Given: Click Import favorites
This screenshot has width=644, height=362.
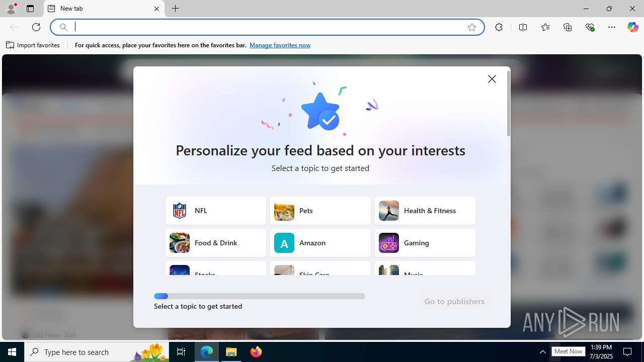Looking at the screenshot, I should click(x=33, y=45).
